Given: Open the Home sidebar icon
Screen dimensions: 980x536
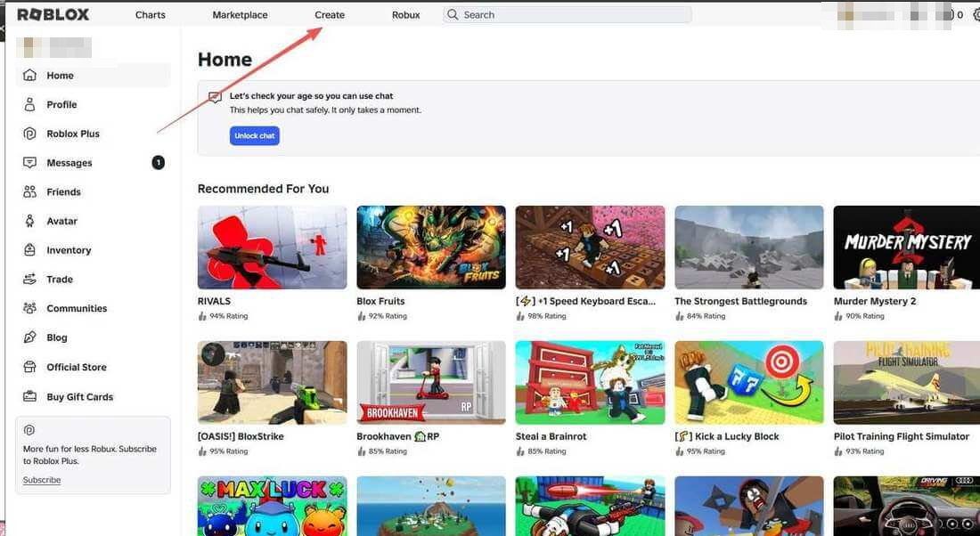Looking at the screenshot, I should 29,75.
